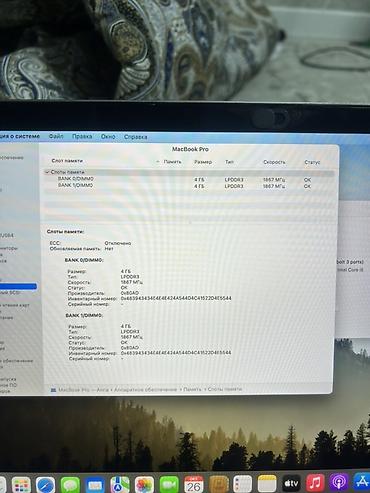The width and height of the screenshot is (370, 493).
Task: Open the Photos app in the Dock
Action: pos(144,485)
